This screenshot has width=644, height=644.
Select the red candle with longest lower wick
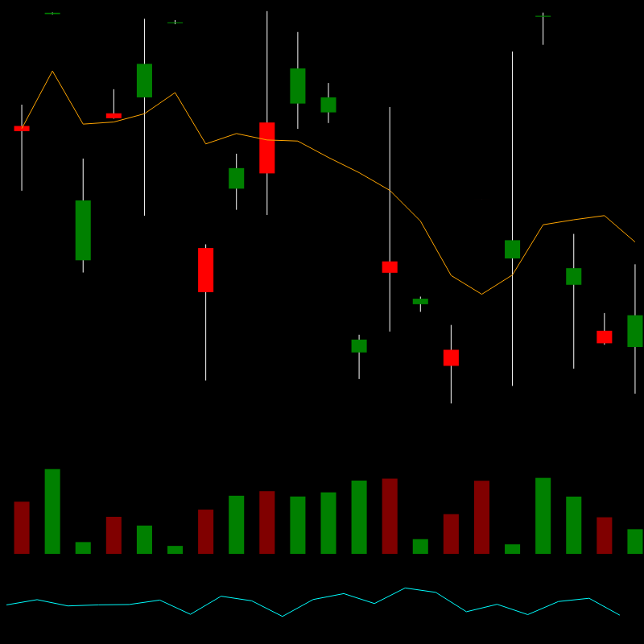click(206, 270)
